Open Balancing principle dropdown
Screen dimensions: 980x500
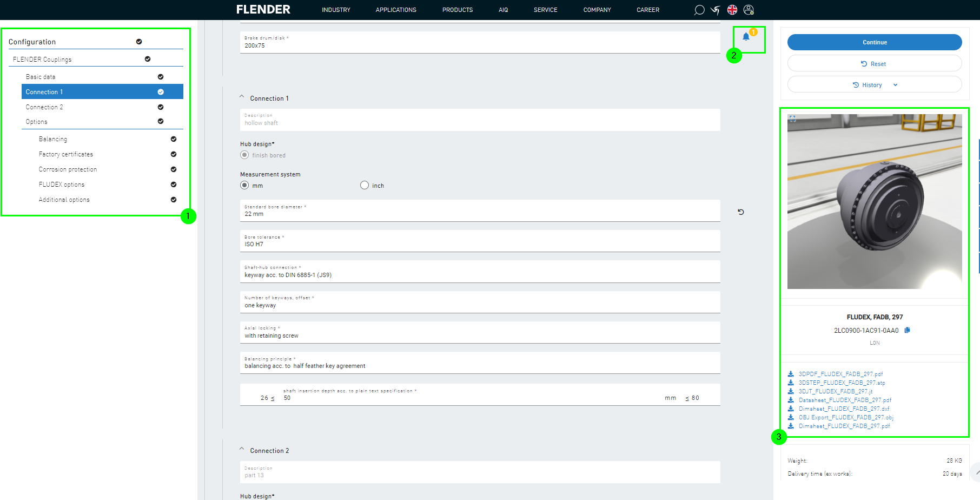[x=480, y=363]
